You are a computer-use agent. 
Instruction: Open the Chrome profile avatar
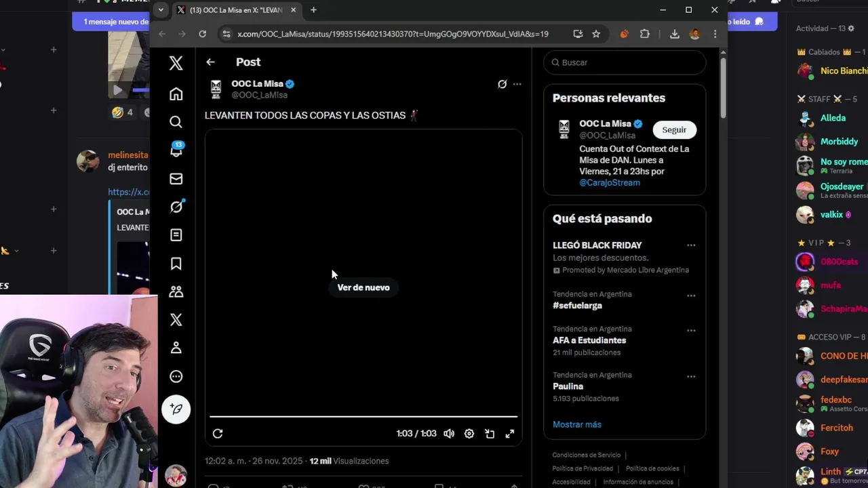(694, 34)
